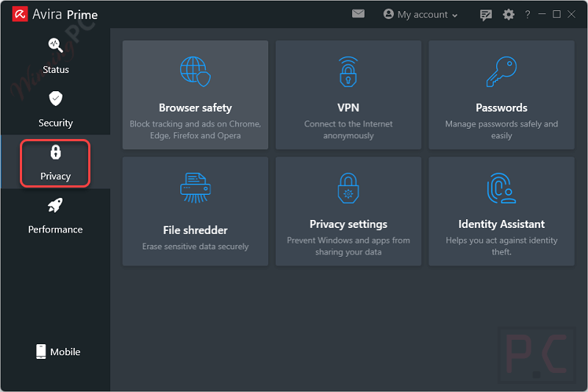This screenshot has width=588, height=392.
Task: Open the feedback chat icon
Action: tap(486, 15)
